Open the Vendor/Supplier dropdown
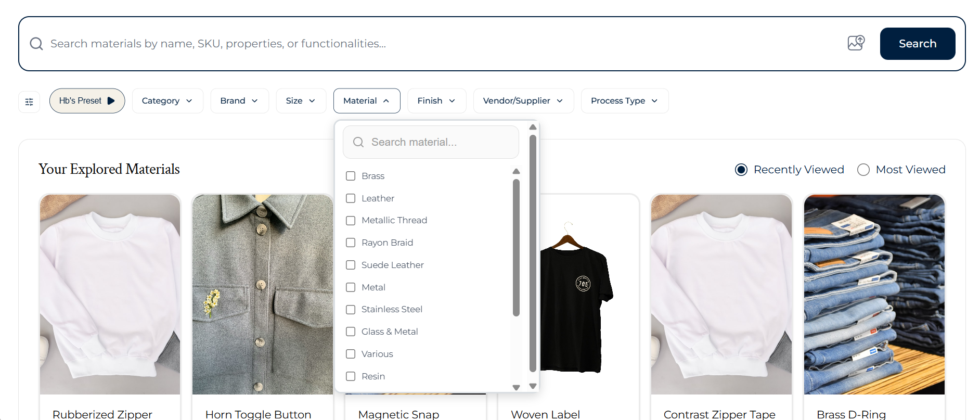This screenshot has height=420, width=980. click(x=523, y=101)
